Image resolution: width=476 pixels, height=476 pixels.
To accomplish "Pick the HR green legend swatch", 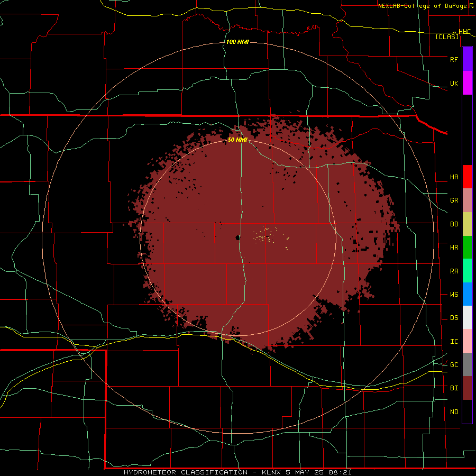I will [x=467, y=248].
